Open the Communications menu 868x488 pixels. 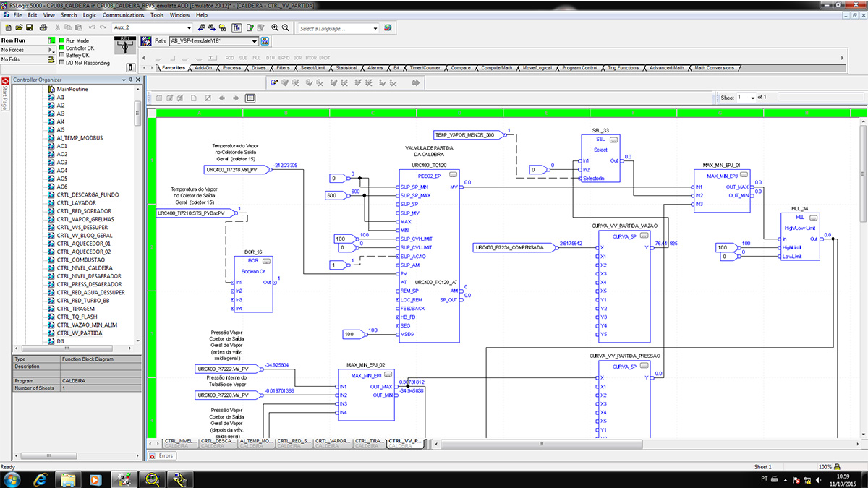click(x=123, y=14)
